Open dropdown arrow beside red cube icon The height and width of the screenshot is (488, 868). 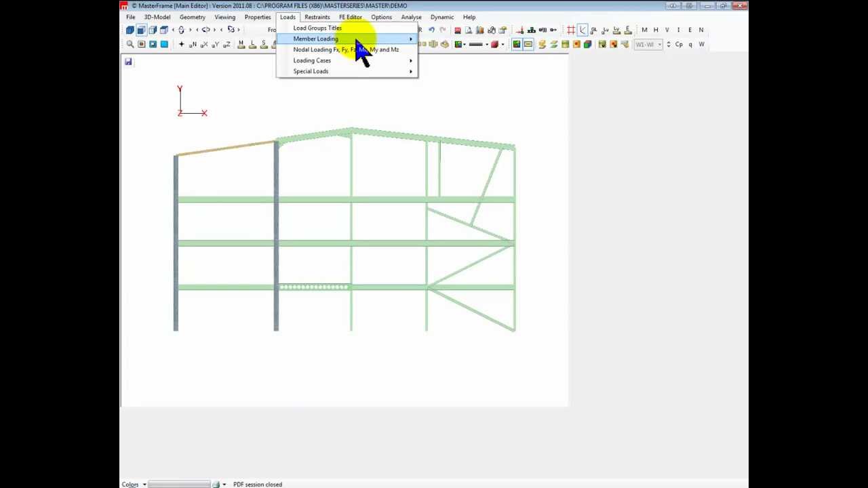coord(502,45)
